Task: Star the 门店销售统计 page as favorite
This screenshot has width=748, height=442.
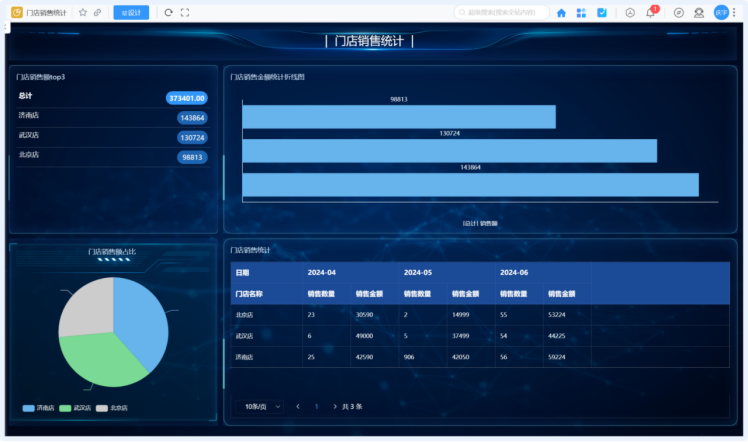Action: (83, 12)
